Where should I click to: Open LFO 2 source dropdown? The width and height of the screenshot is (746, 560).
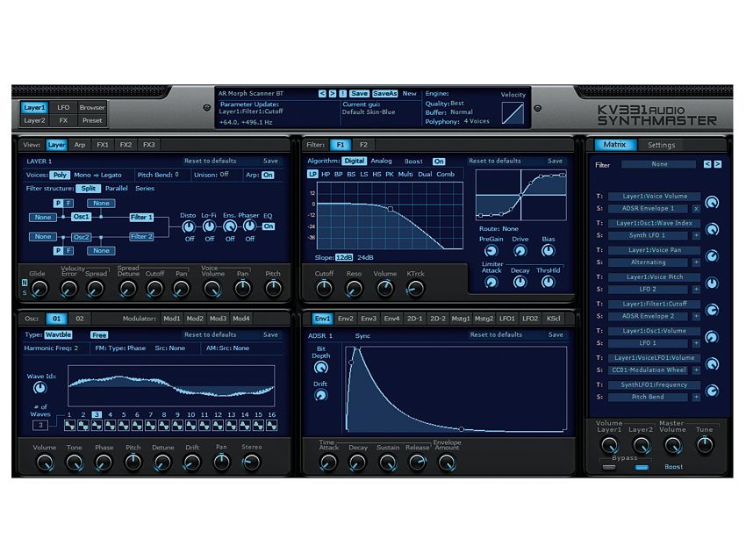coord(648,290)
